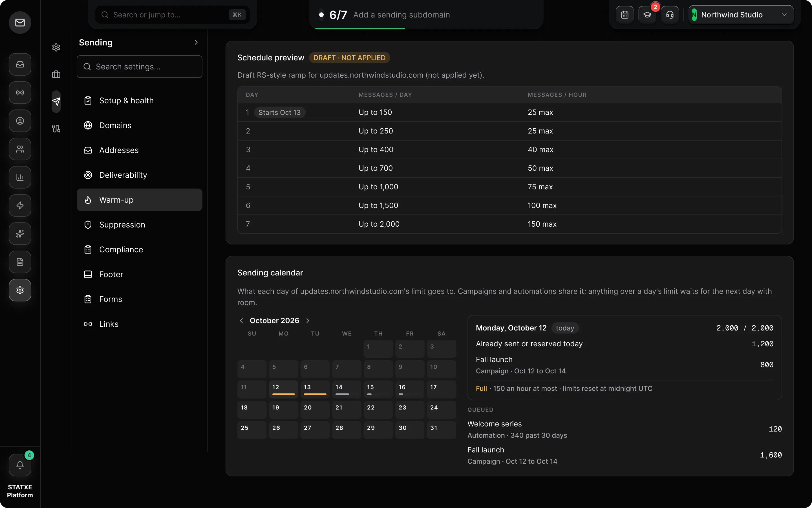Image resolution: width=812 pixels, height=508 pixels.
Task: Open the notifications bell with badge 4
Action: point(20,465)
